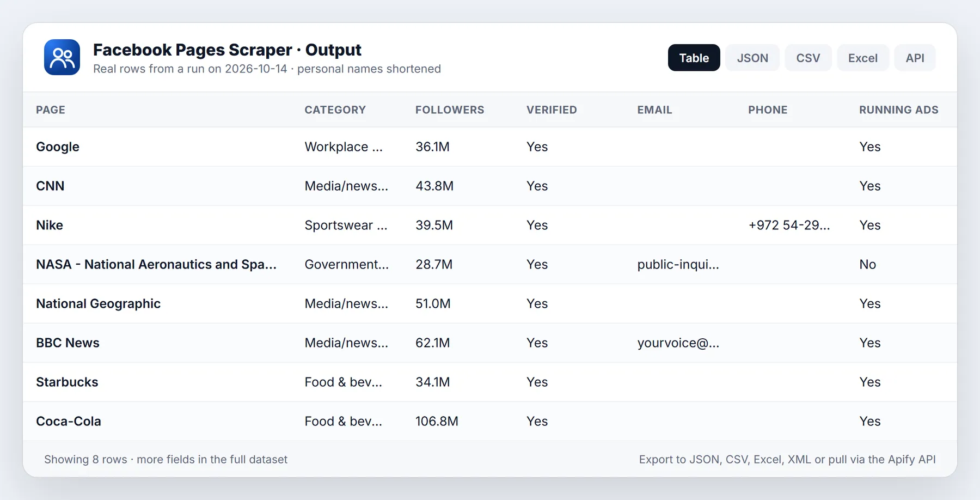Click the 39.5M followers value

(434, 225)
